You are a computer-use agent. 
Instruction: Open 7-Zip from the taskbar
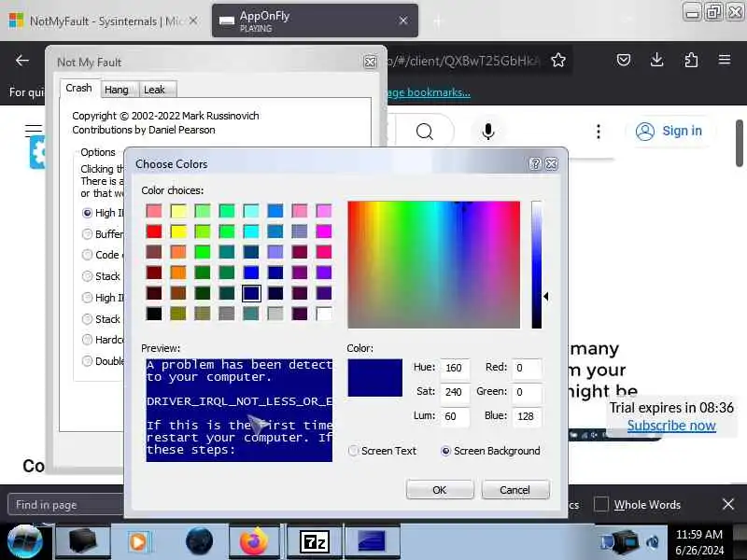315,542
